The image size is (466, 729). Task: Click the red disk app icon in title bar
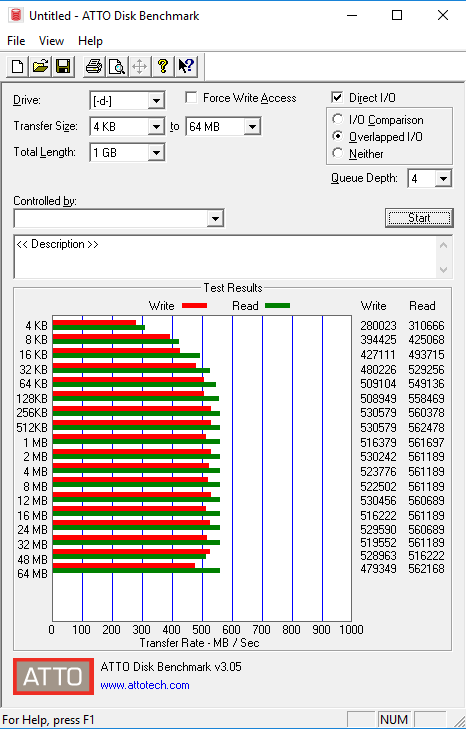(x=16, y=15)
